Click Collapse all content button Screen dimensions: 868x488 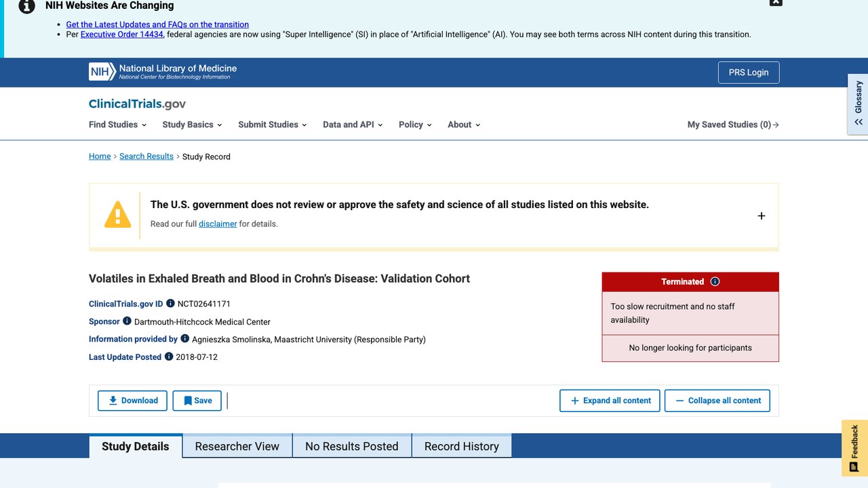[x=717, y=401]
